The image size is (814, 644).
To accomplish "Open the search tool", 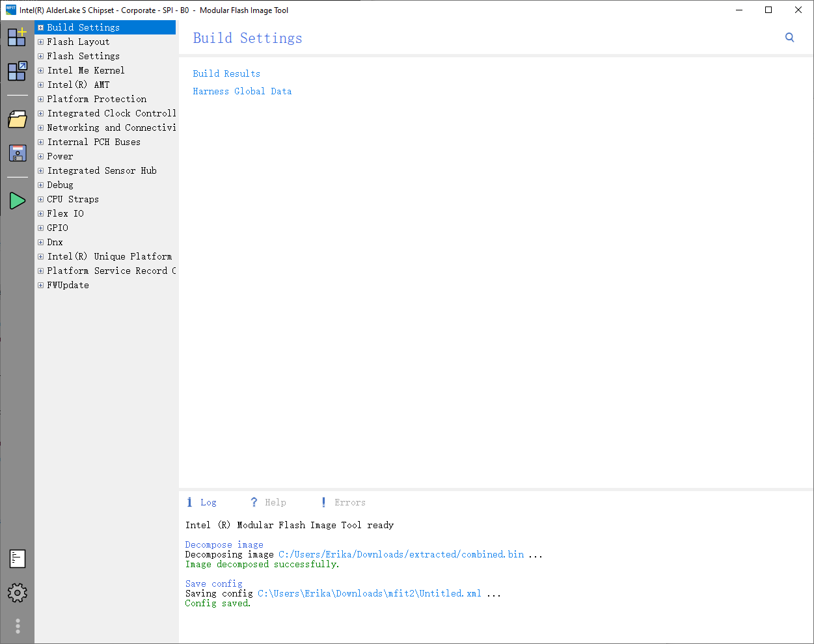I will [x=789, y=38].
